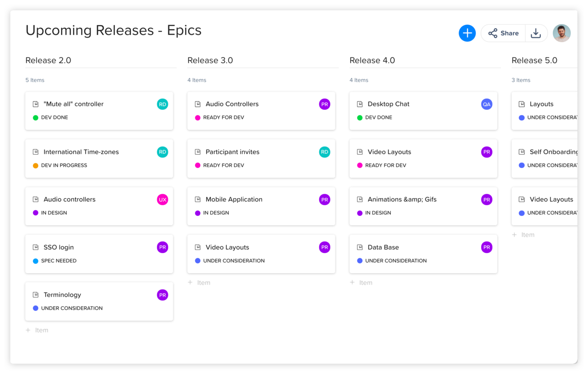Add an item under Release 3.0
This screenshot has height=374, width=588.
pos(199,283)
